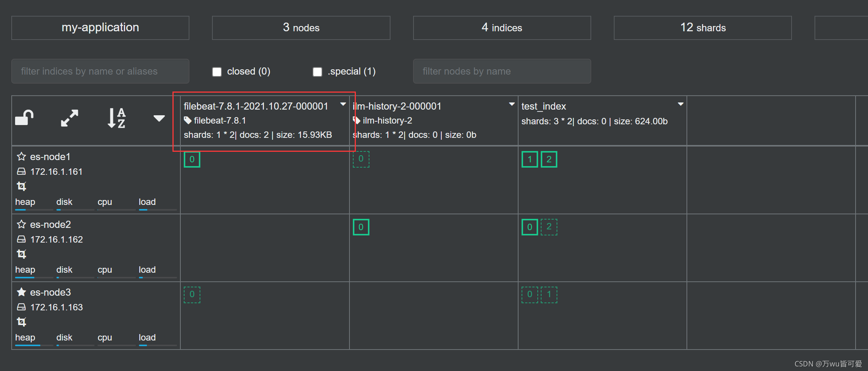Focus the filter nodes by name field
The image size is (868, 371).
coord(502,71)
